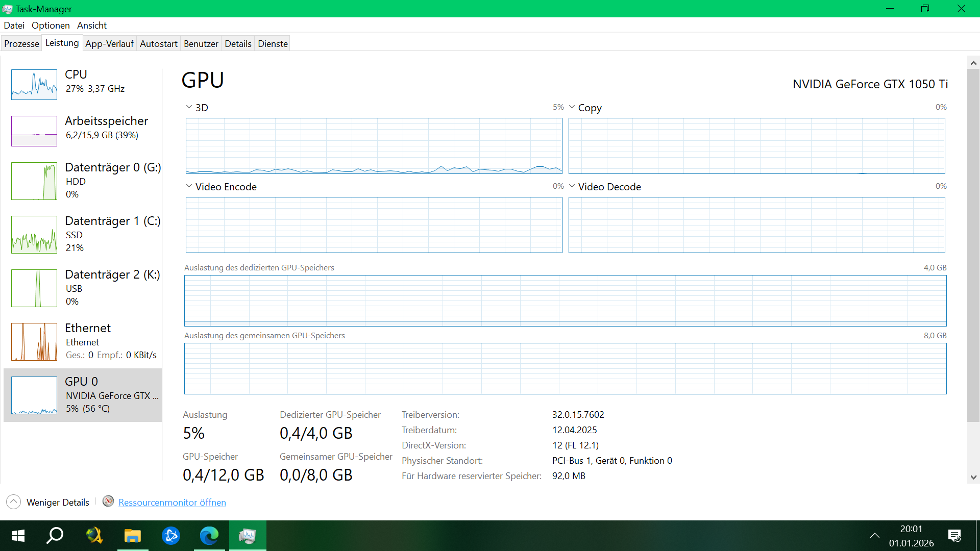Open the taskbar search magnifier

[x=55, y=536]
